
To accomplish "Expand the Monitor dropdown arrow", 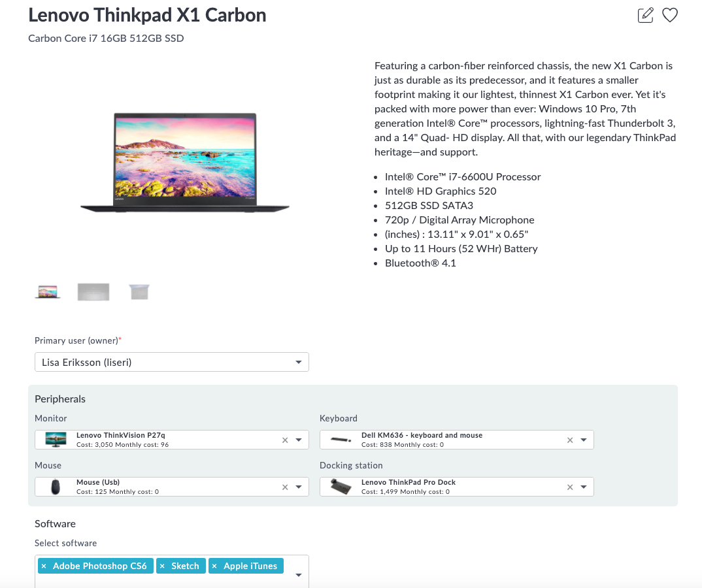I will 299,440.
